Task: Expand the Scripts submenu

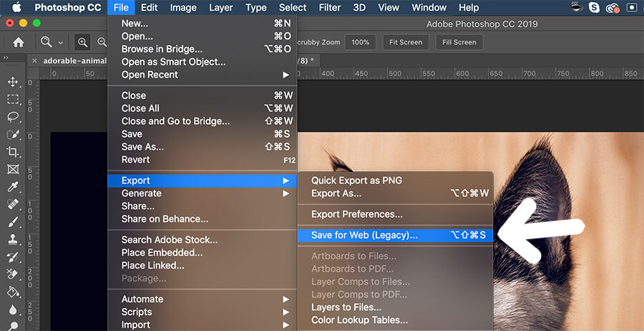Action: [x=286, y=312]
